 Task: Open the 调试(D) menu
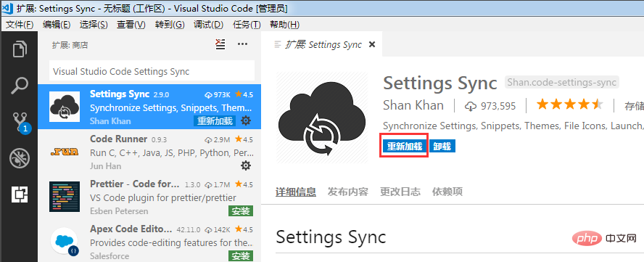click(x=208, y=25)
